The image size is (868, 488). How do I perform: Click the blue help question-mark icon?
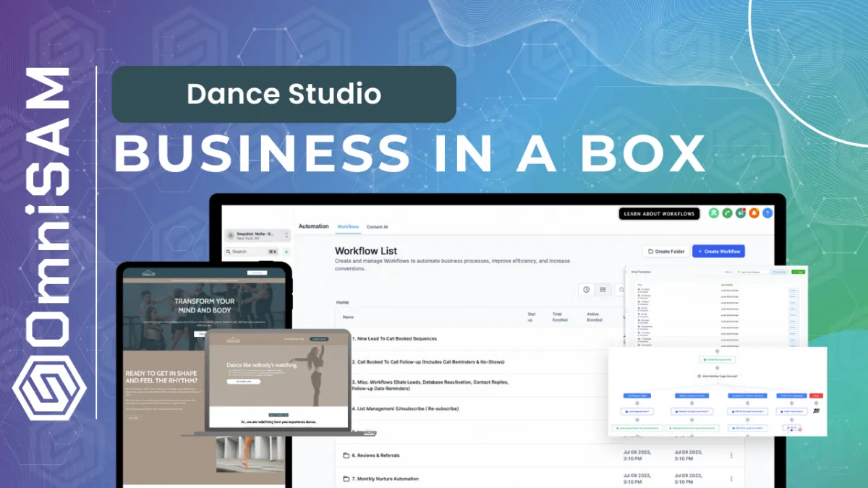pyautogui.click(x=767, y=213)
